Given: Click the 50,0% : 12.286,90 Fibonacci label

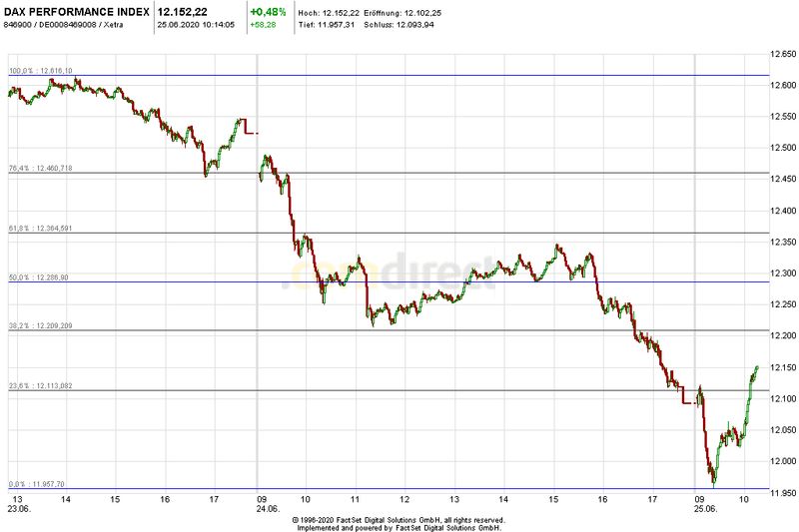Looking at the screenshot, I should coord(39,277).
